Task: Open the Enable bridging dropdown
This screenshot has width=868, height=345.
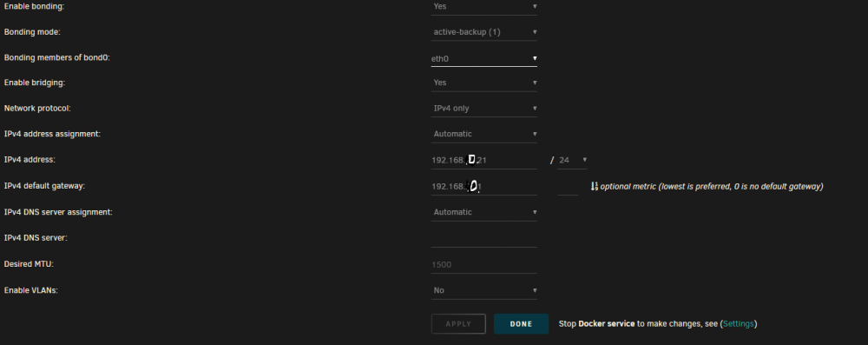Action: tap(483, 83)
